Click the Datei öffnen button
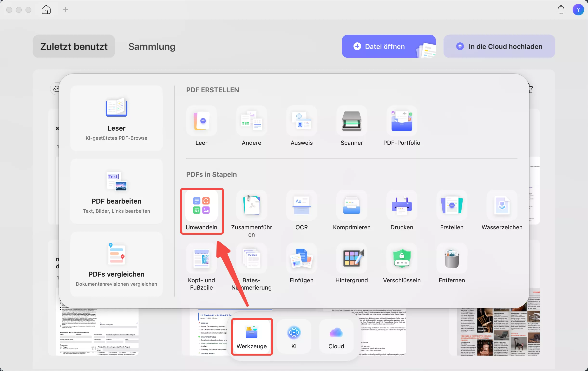 pos(388,46)
